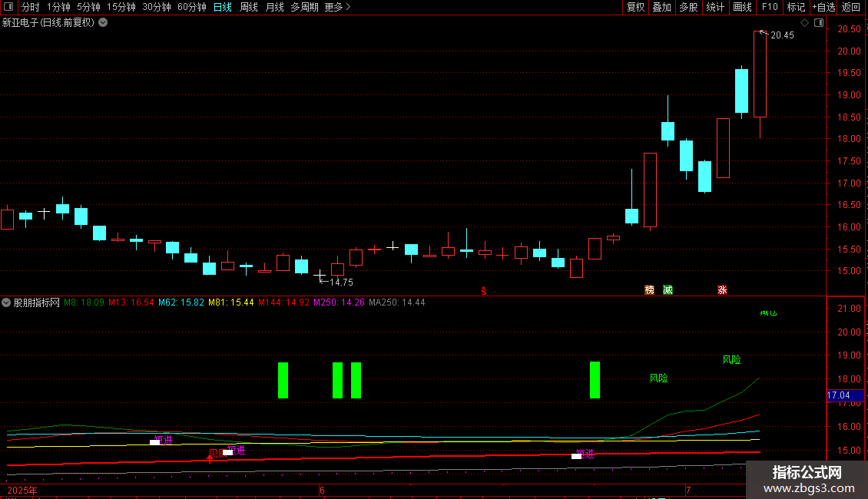Click the 叠加 overlay button
Viewport: 868px width, 499px height.
click(x=662, y=7)
